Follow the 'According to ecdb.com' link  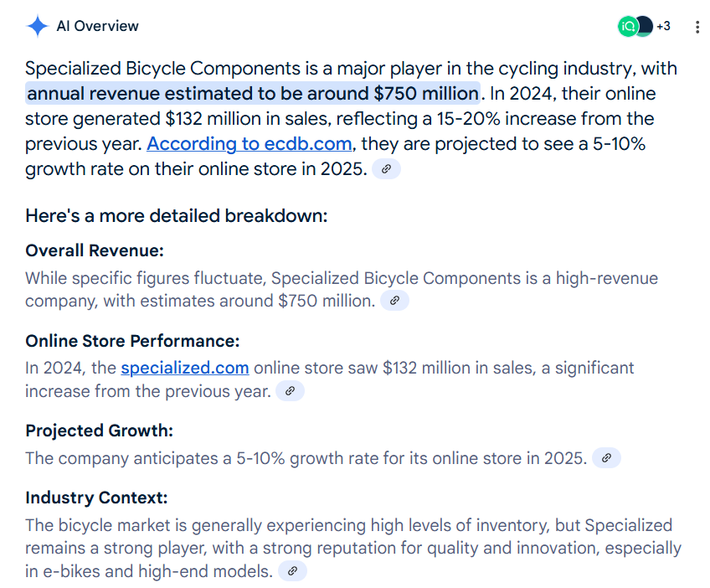tap(249, 144)
